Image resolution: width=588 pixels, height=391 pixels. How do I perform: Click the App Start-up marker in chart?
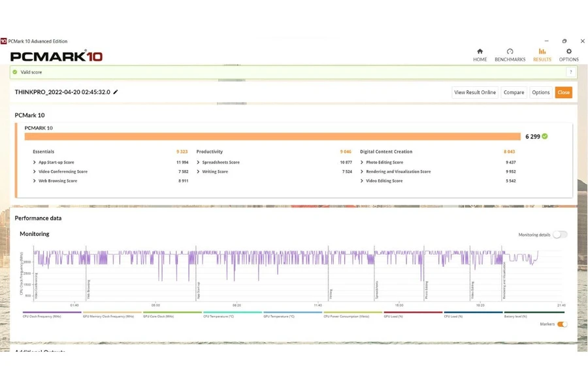point(198,290)
